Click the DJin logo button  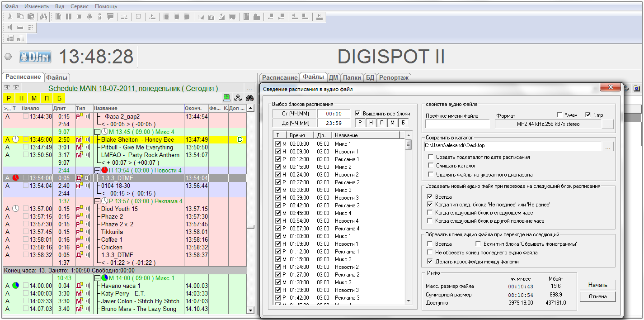35,57
